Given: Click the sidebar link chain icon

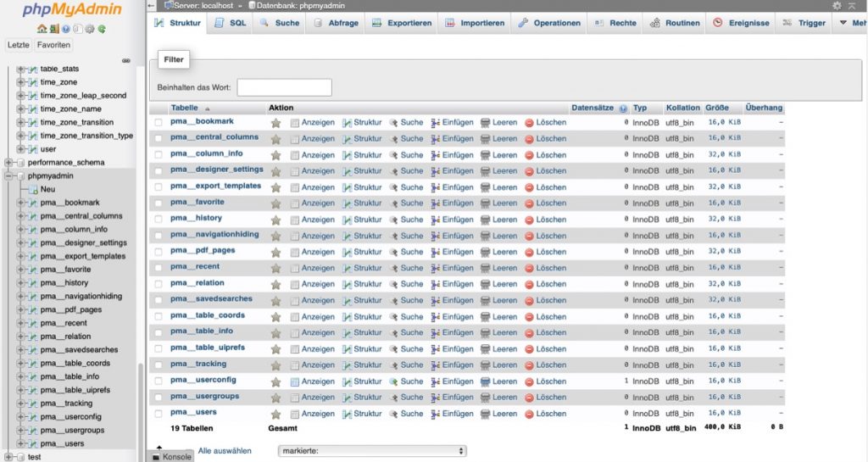Looking at the screenshot, I should 126,60.
